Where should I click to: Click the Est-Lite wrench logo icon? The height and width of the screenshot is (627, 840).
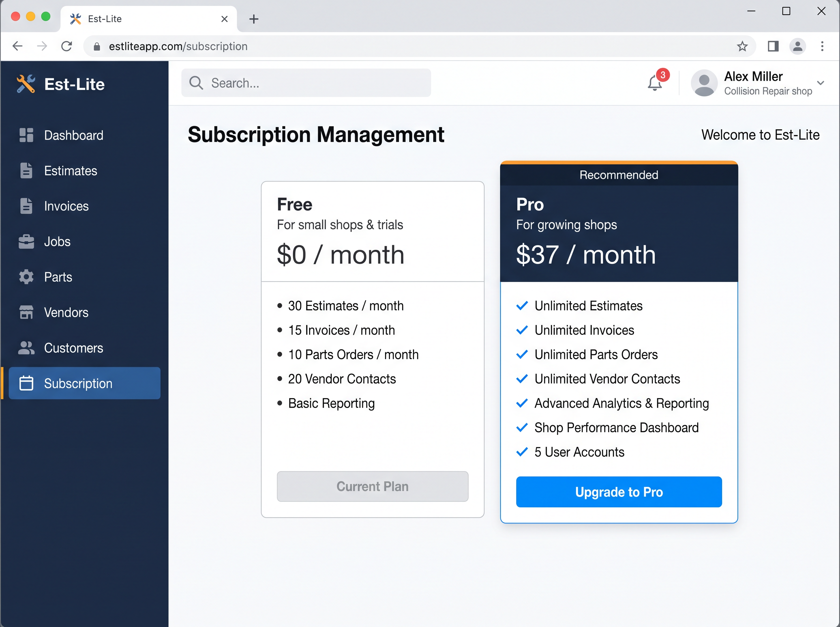26,84
